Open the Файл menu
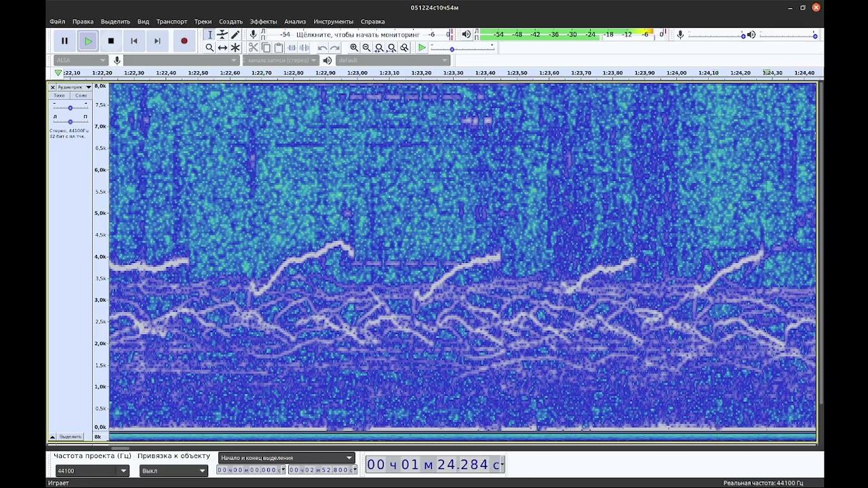The width and height of the screenshot is (868, 488). coord(58,22)
